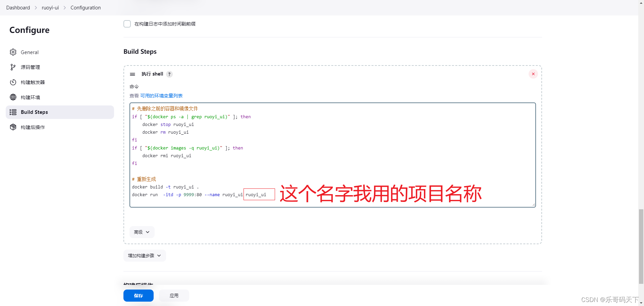Image resolution: width=644 pixels, height=306 pixels.
Task: Click the '# 重新生成' comment line
Action: 144,179
